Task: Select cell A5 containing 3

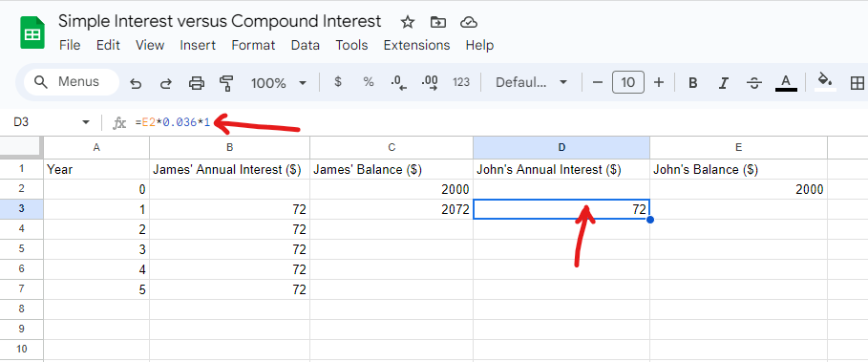Action: [96, 249]
